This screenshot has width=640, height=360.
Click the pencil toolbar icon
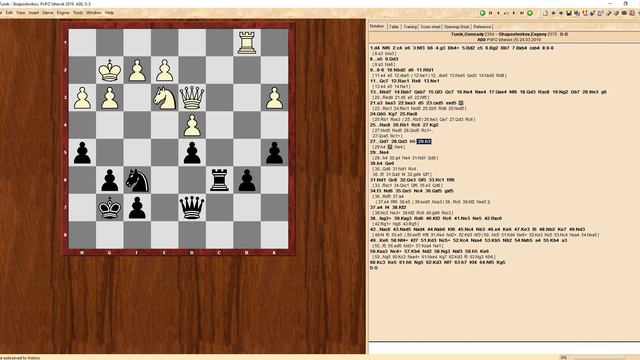609,13
